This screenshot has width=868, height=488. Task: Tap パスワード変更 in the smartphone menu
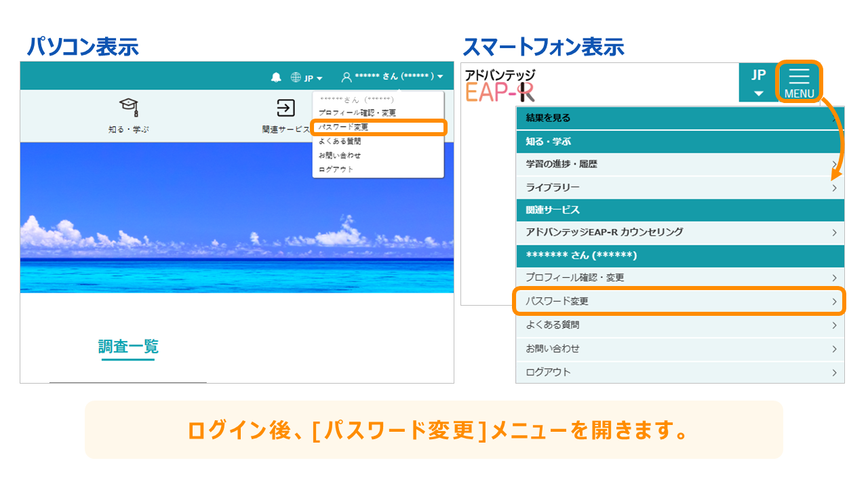[x=680, y=301]
